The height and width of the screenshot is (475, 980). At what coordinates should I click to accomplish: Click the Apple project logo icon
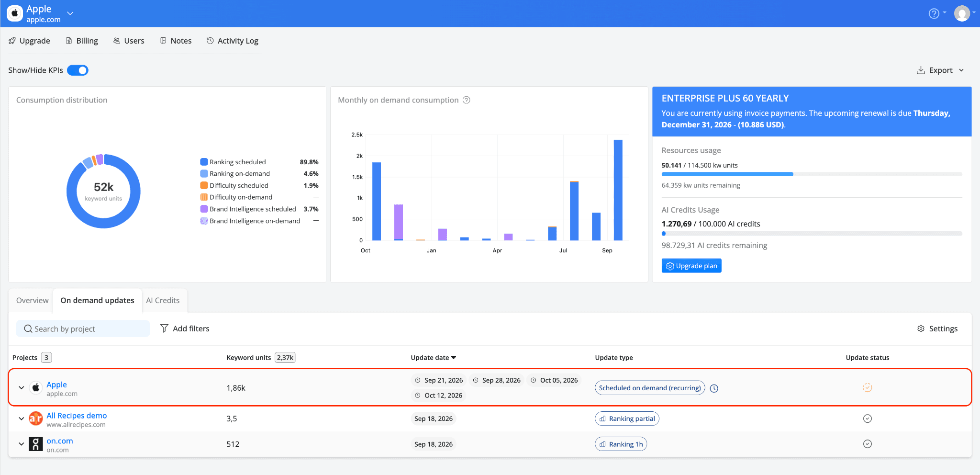pyautogui.click(x=36, y=388)
